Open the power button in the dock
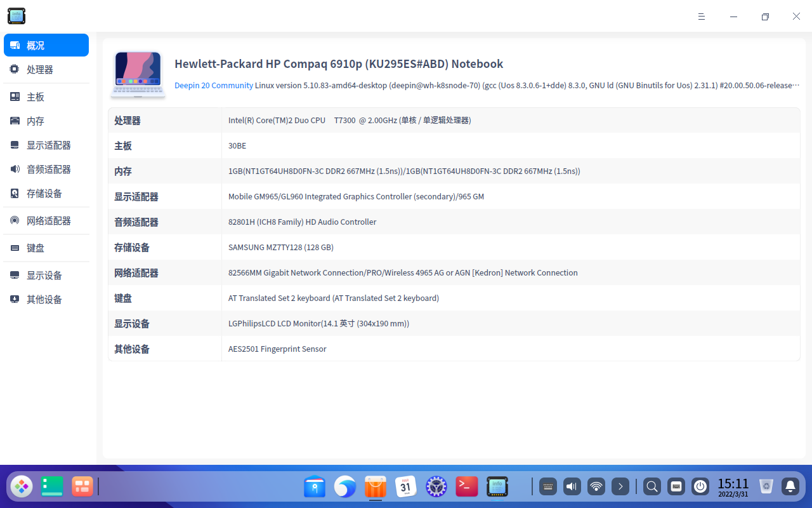 tap(700, 487)
